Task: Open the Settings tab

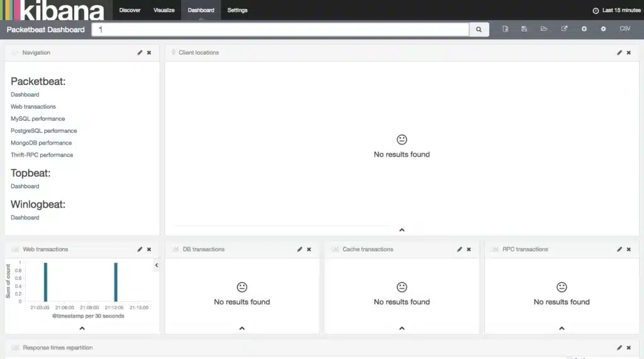Action: [237, 10]
